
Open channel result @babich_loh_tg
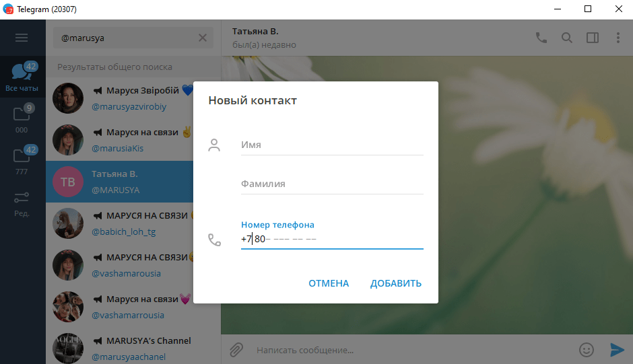120,223
